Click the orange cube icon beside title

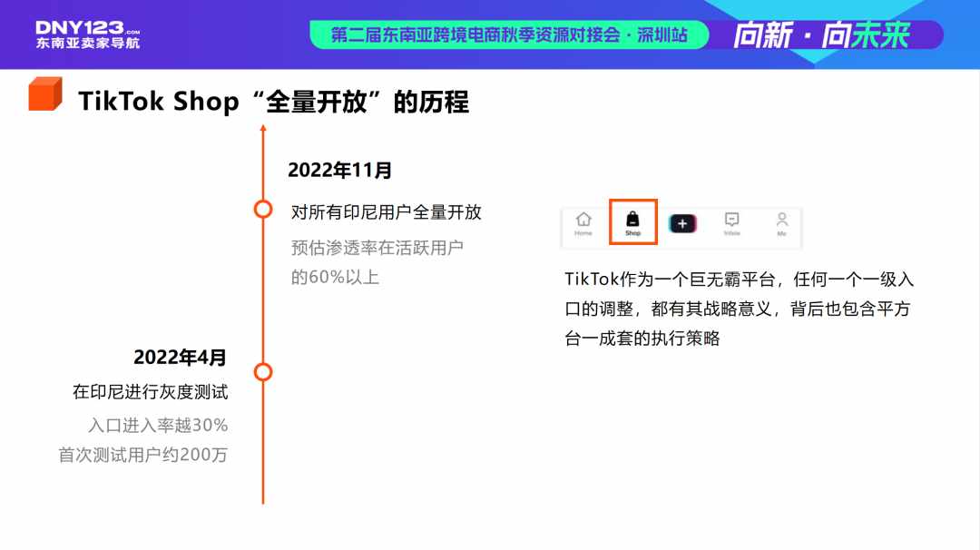click(45, 93)
